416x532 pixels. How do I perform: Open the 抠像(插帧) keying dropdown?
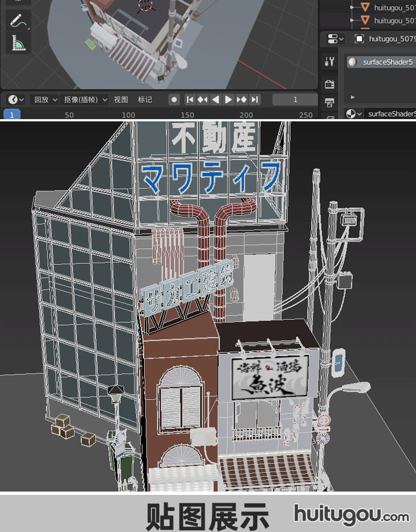pyautogui.click(x=85, y=100)
